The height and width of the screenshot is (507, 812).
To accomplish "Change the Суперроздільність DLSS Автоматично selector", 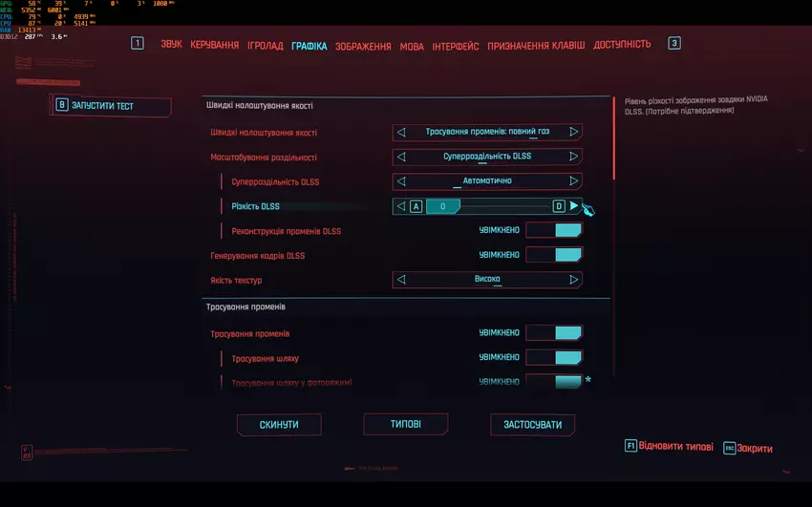I will (x=487, y=180).
